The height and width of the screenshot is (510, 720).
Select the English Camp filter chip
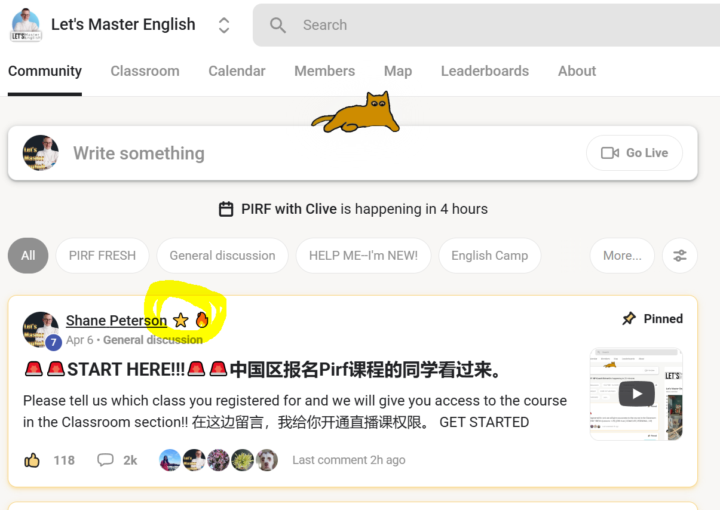click(489, 256)
